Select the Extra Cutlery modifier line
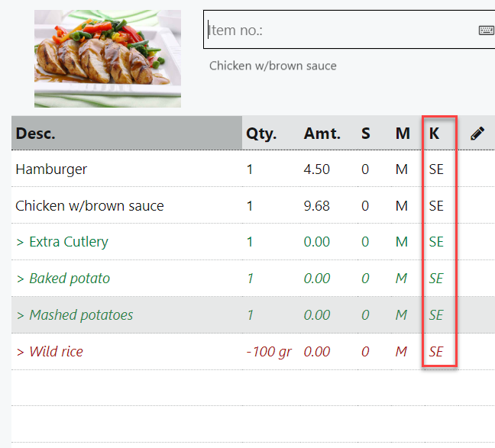The image size is (495, 448). tap(62, 242)
